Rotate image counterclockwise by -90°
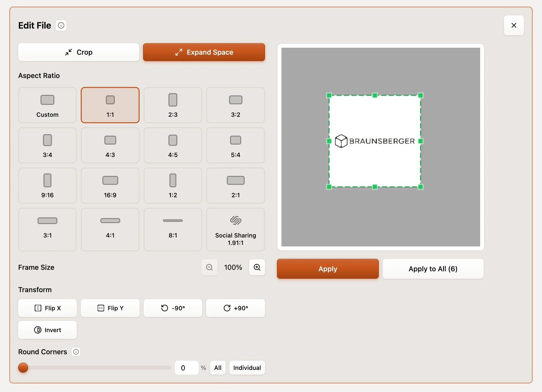Image resolution: width=542 pixels, height=392 pixels. [x=173, y=308]
